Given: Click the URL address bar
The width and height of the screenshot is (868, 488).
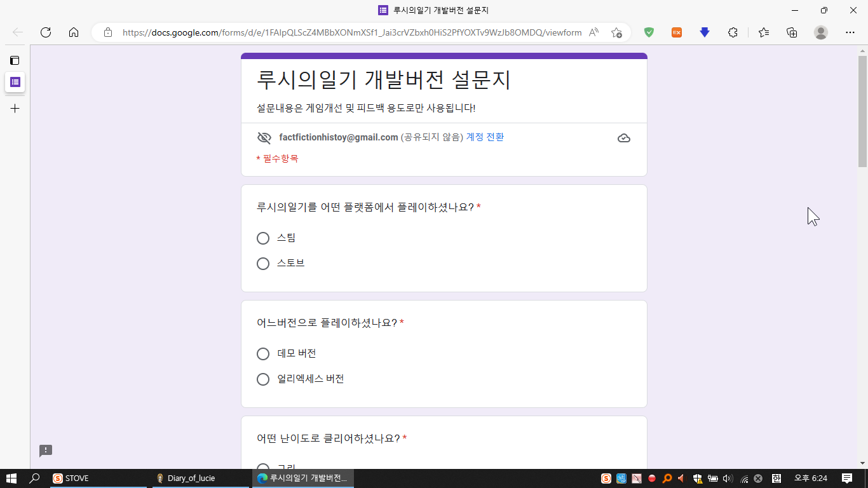Looking at the screenshot, I should [351, 32].
